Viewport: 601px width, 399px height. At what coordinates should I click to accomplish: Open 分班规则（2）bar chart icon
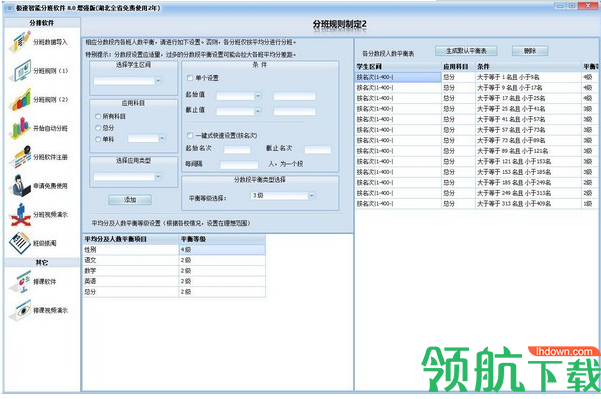(x=20, y=99)
